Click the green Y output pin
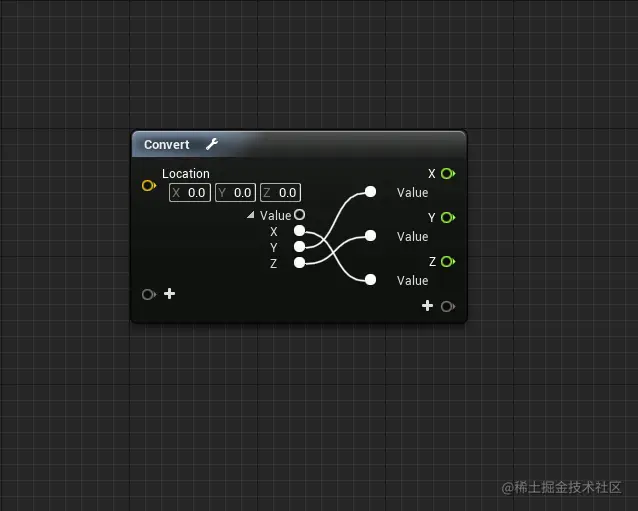The width and height of the screenshot is (638, 511). click(x=448, y=218)
